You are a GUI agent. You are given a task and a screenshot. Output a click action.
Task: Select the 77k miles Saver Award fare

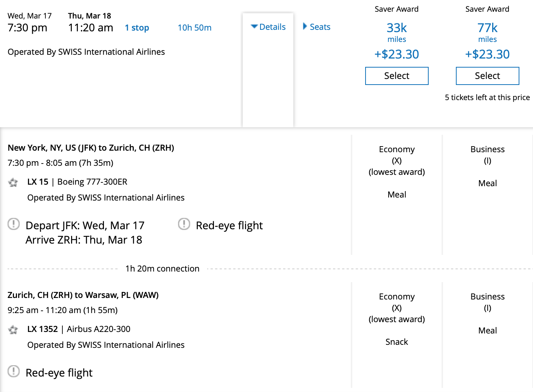point(487,76)
